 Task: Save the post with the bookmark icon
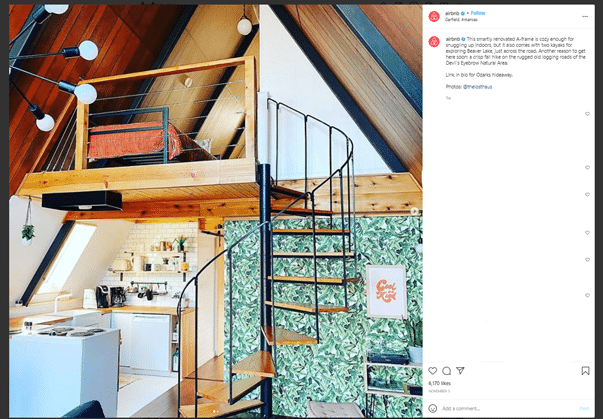585,371
